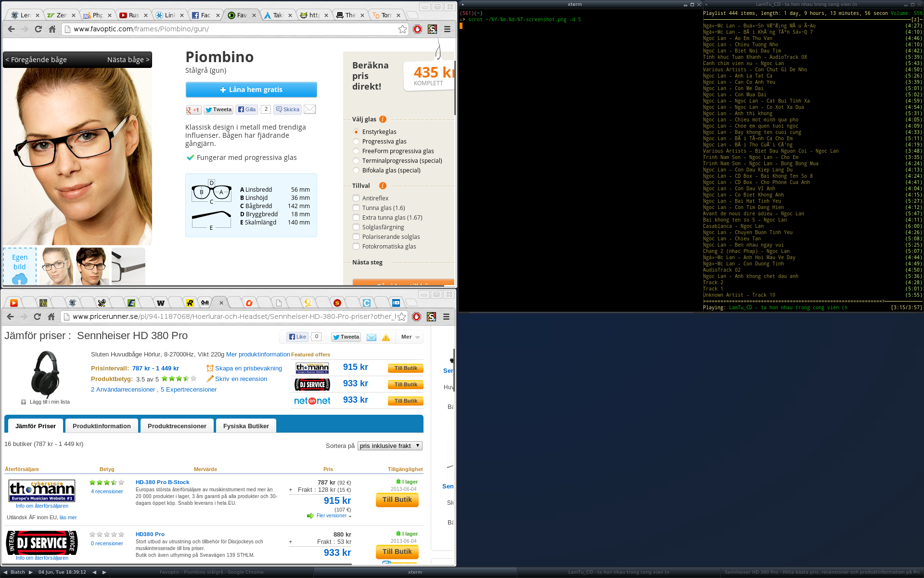Screen dimensions: 924x578
Task: Click Till Butik for 915 kr featured offer
Action: point(406,368)
